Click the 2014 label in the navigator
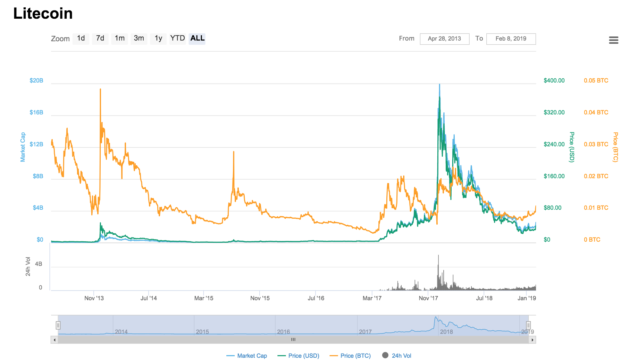Screen dimensions: 638x364 tap(121, 332)
